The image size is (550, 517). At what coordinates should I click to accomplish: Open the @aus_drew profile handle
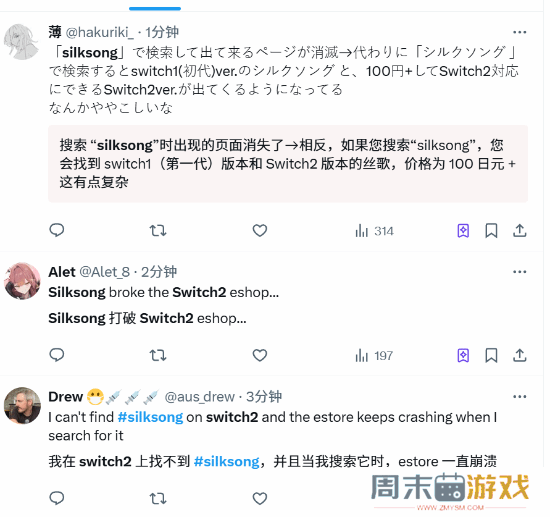pyautogui.click(x=200, y=397)
